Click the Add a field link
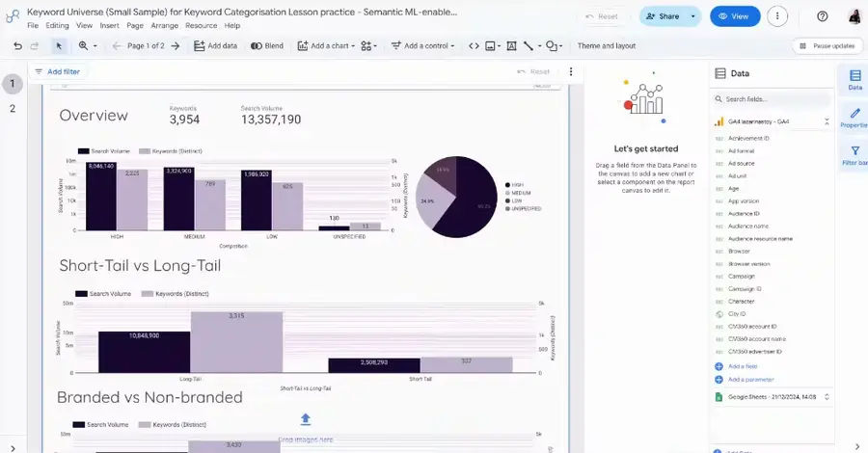868x453 pixels. pos(736,366)
